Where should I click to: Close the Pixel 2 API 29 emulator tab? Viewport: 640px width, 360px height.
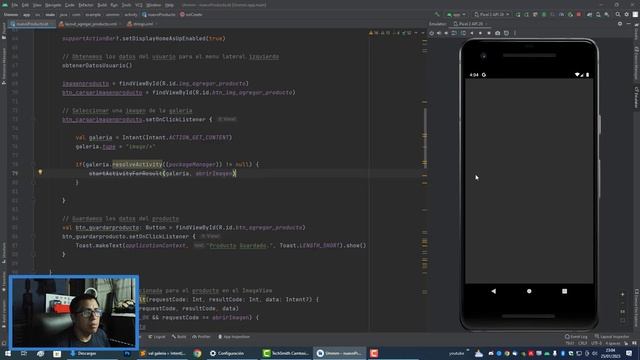point(487,24)
